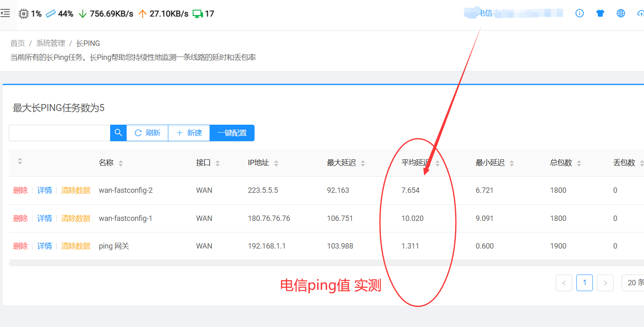Click IP address 180.76.76.76

click(x=269, y=218)
